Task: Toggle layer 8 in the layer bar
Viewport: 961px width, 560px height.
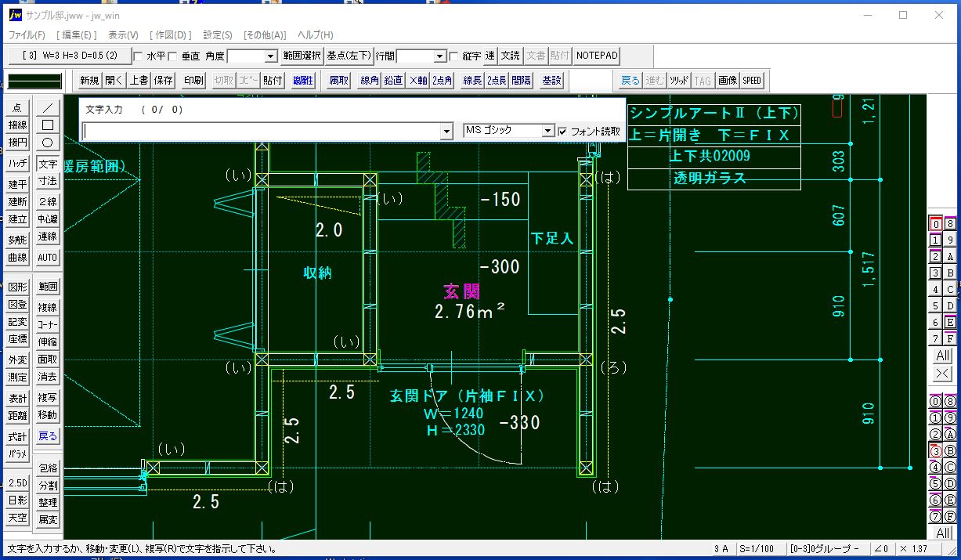Action: pyautogui.click(x=950, y=223)
